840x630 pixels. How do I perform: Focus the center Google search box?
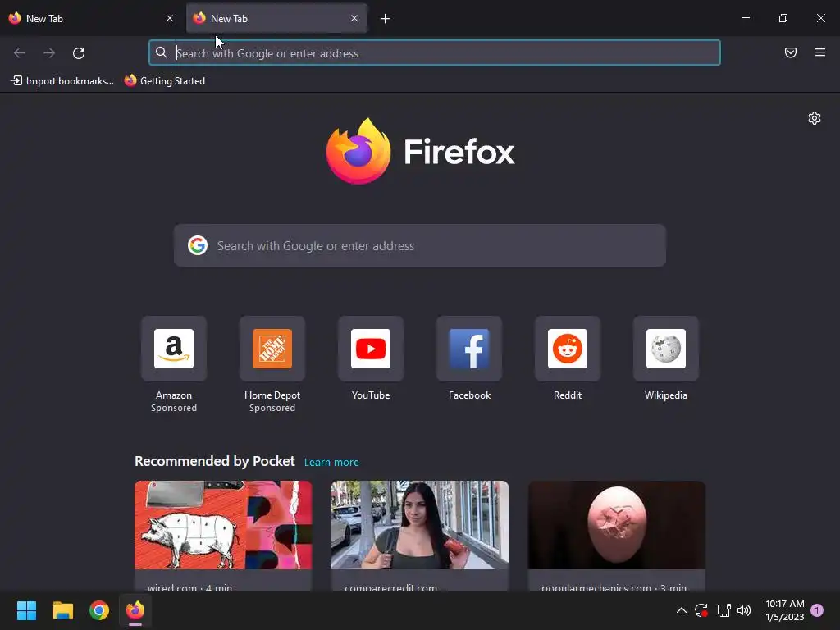tap(419, 245)
